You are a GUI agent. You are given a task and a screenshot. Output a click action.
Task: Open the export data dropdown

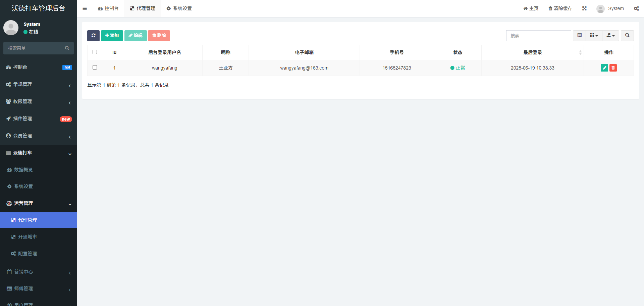point(610,36)
